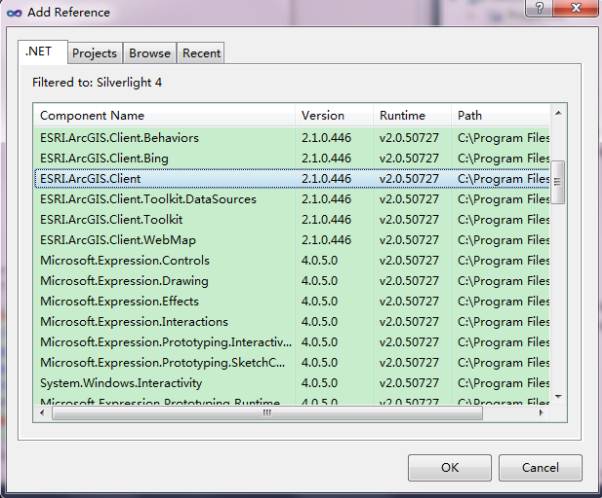Sort by Path column header
Screen dimensions: 602x498
click(x=501, y=116)
